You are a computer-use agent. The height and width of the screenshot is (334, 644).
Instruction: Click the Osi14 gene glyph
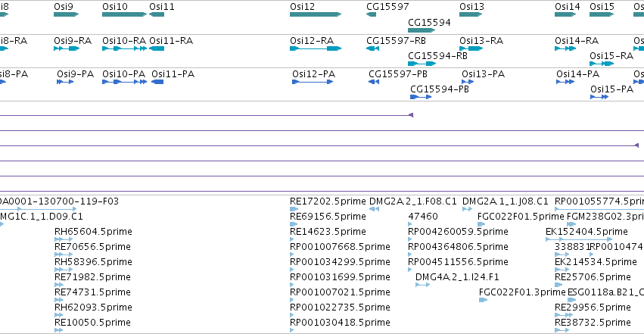(565, 14)
